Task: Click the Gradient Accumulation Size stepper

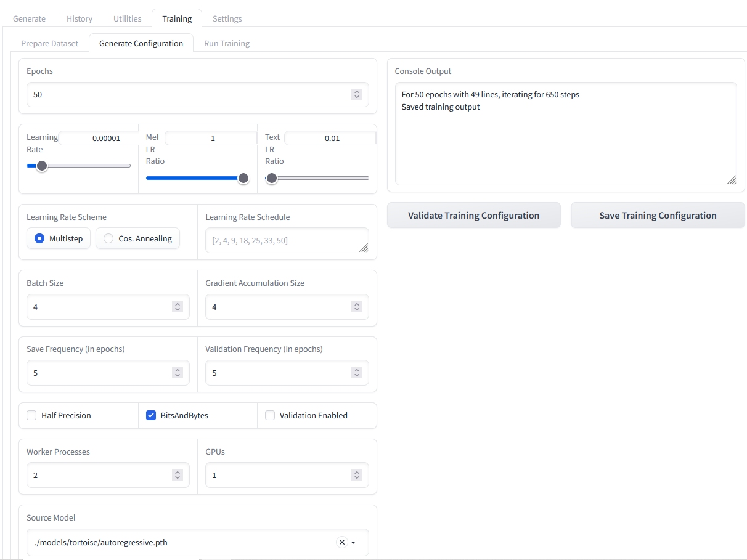Action: tap(356, 307)
